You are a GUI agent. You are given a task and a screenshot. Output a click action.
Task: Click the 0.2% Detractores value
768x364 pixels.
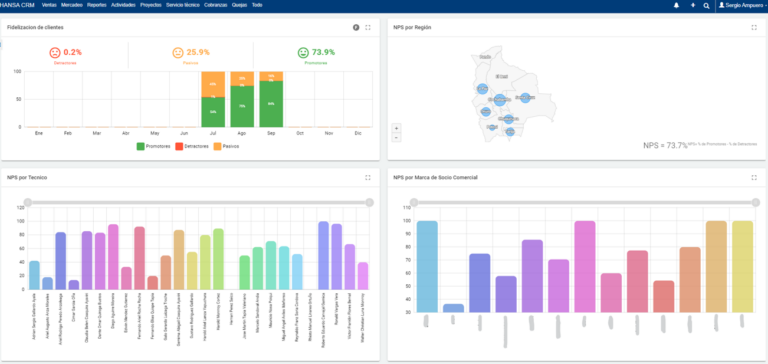72,52
